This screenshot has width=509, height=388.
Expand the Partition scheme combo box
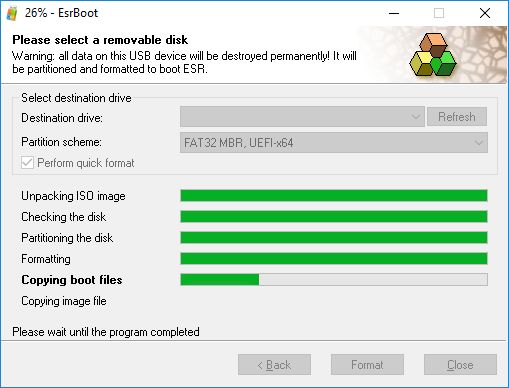click(334, 143)
